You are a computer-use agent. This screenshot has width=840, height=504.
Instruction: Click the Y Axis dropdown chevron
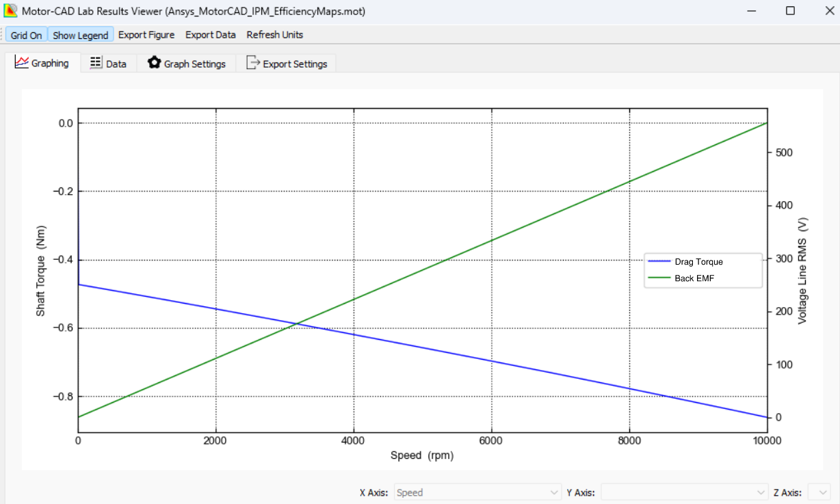click(759, 492)
